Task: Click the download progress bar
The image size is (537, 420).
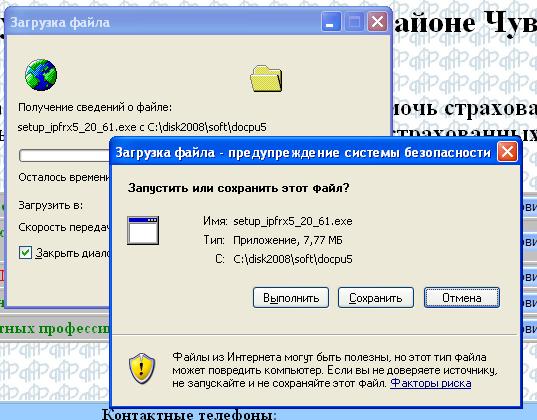Action: (x=64, y=155)
